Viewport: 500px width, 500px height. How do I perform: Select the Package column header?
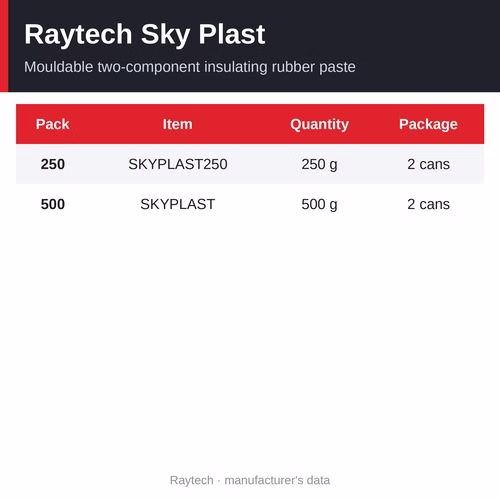428,125
